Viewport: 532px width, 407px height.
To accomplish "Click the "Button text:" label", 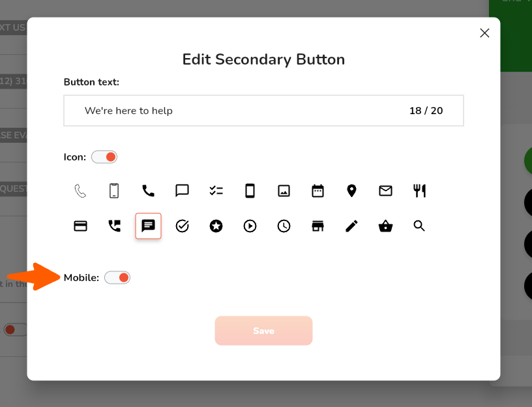I will coord(91,82).
